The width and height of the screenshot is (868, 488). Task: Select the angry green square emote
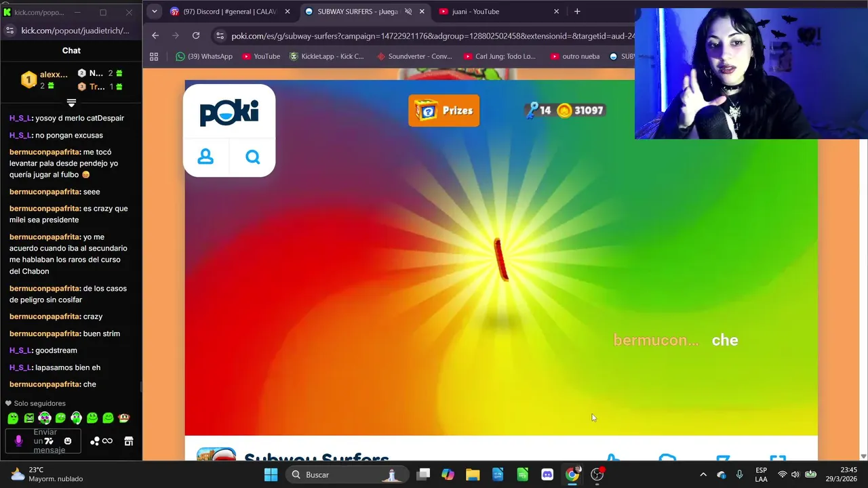point(29,418)
